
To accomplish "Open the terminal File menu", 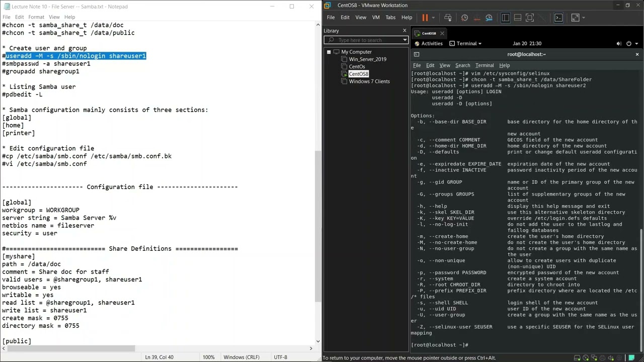I will click(417, 65).
